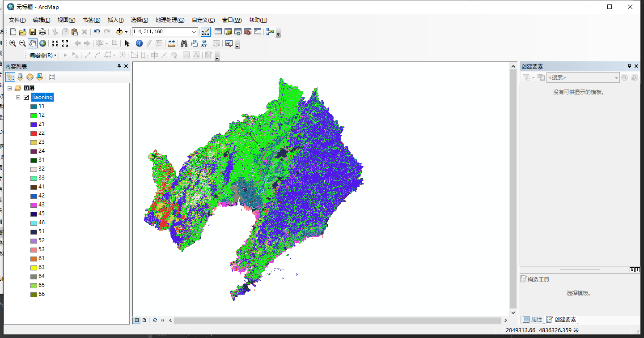644x338 pixels.
Task: Open the 地理处理(G) menu
Action: coord(169,20)
